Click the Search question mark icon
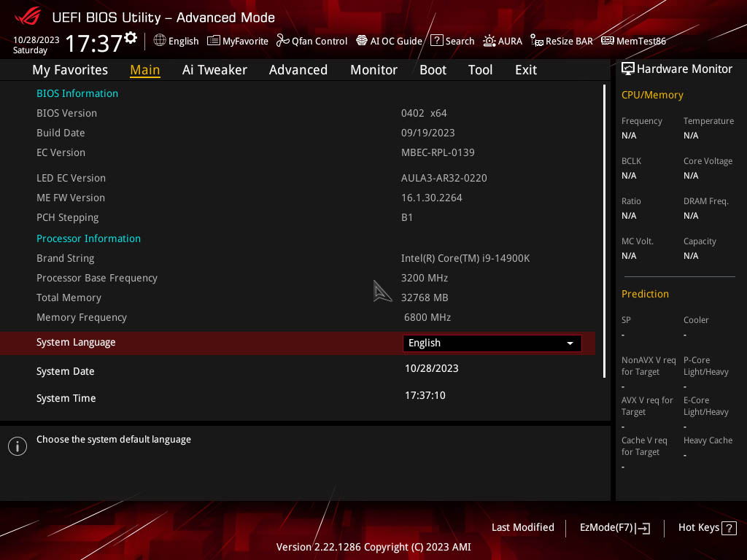 436,41
